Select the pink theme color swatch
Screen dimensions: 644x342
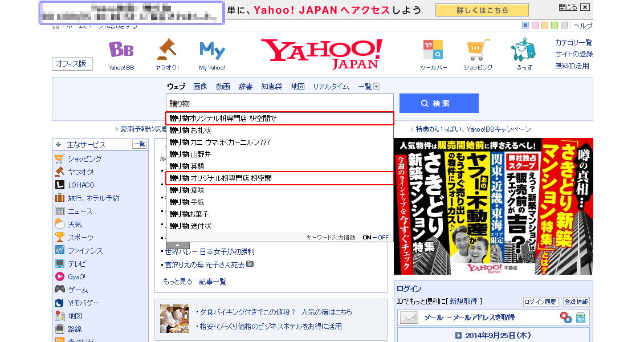[535, 25]
